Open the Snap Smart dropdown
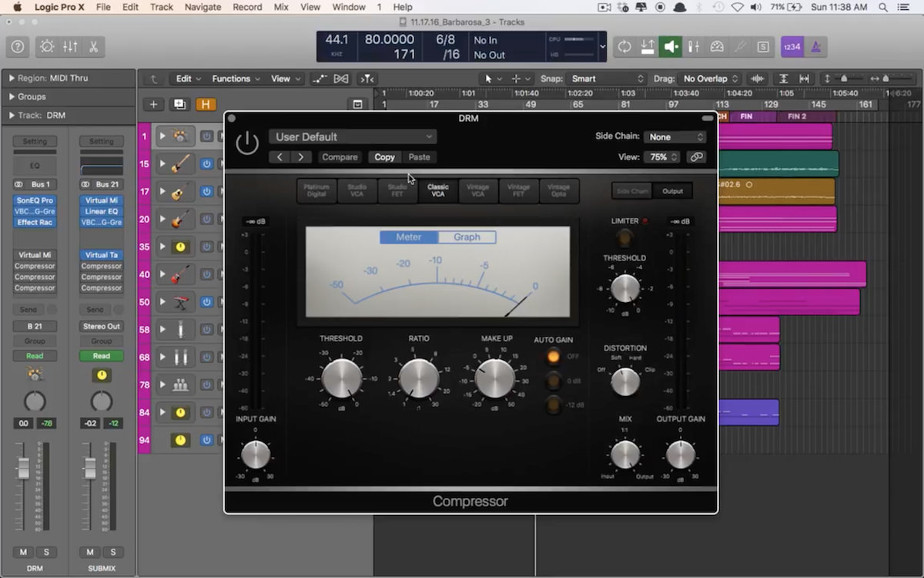Viewport: 924px width, 578px height. [x=607, y=79]
